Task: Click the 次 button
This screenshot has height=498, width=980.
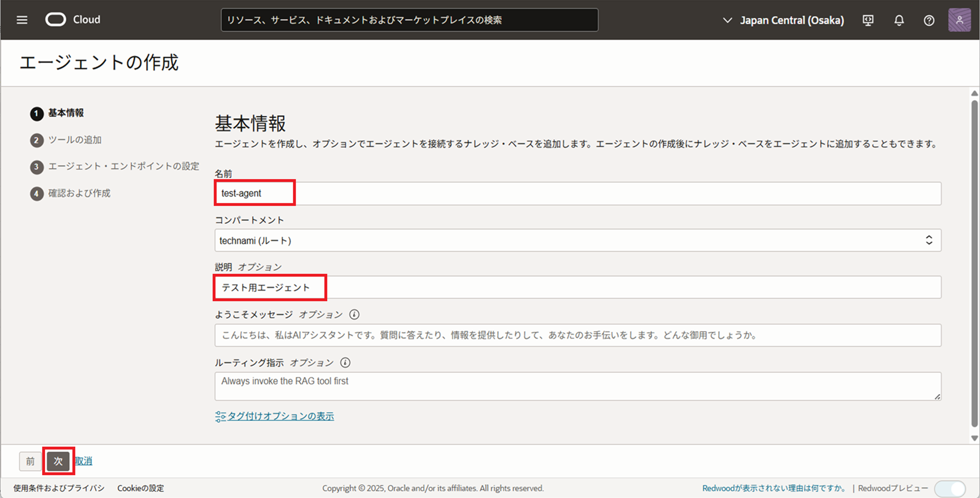Action: [x=58, y=461]
